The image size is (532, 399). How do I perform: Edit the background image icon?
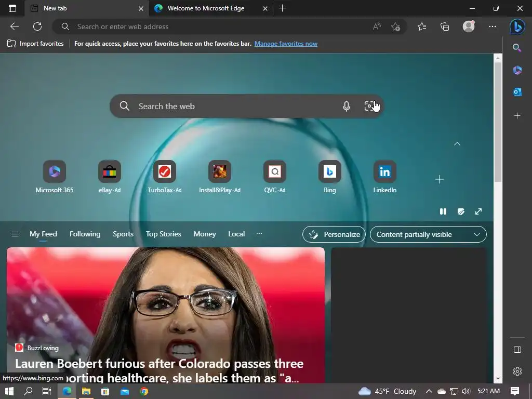461,211
